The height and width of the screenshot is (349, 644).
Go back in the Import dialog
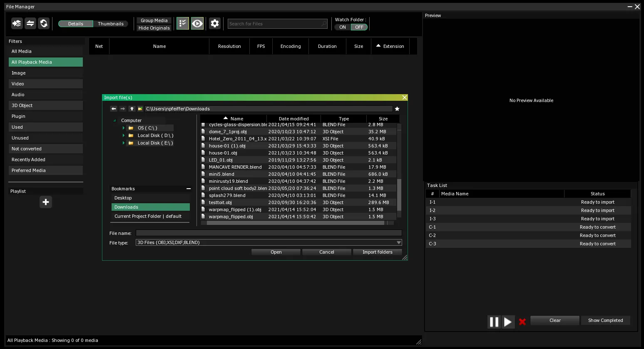click(x=114, y=109)
